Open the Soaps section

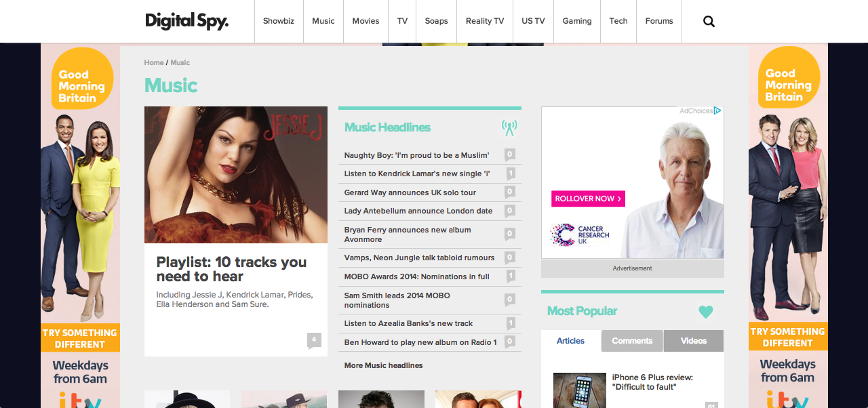[x=437, y=21]
